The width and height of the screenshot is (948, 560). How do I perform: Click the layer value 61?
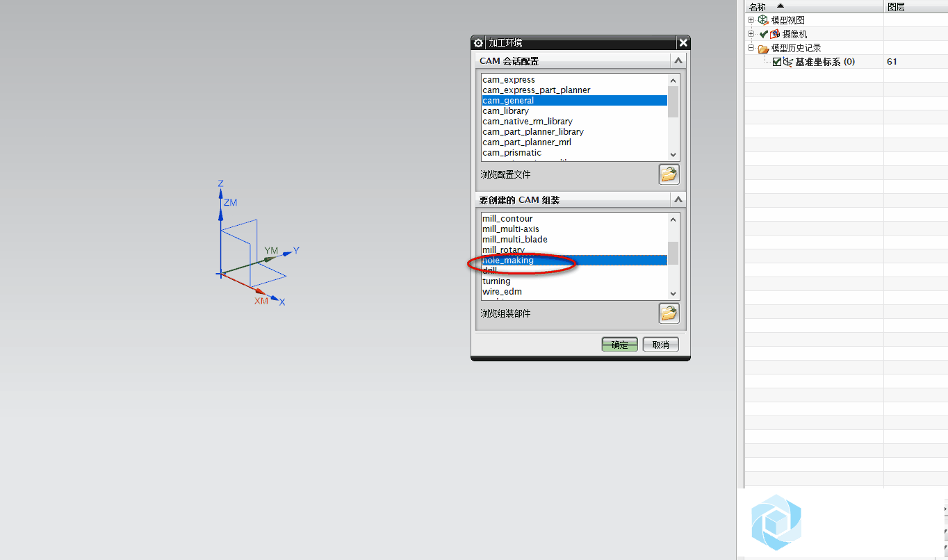coord(892,62)
